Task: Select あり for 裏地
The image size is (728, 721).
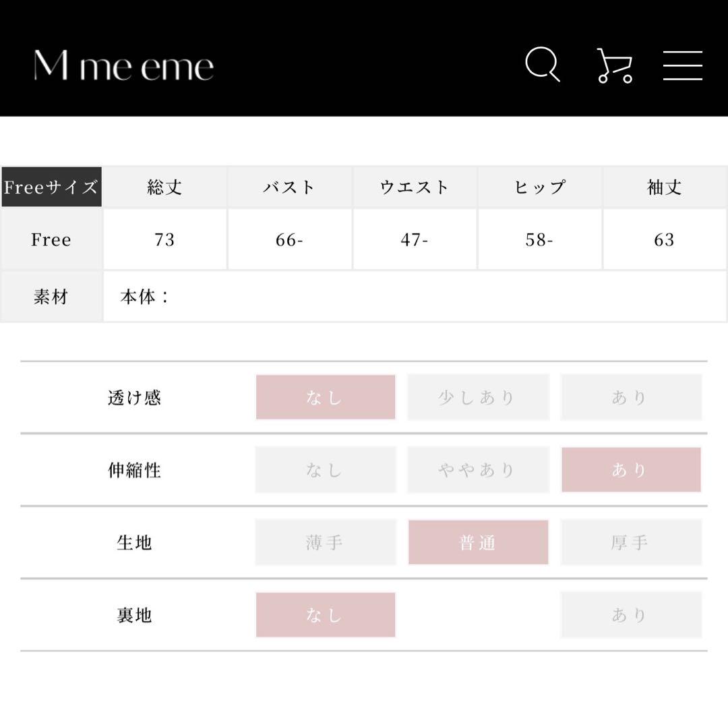Action: (x=631, y=614)
